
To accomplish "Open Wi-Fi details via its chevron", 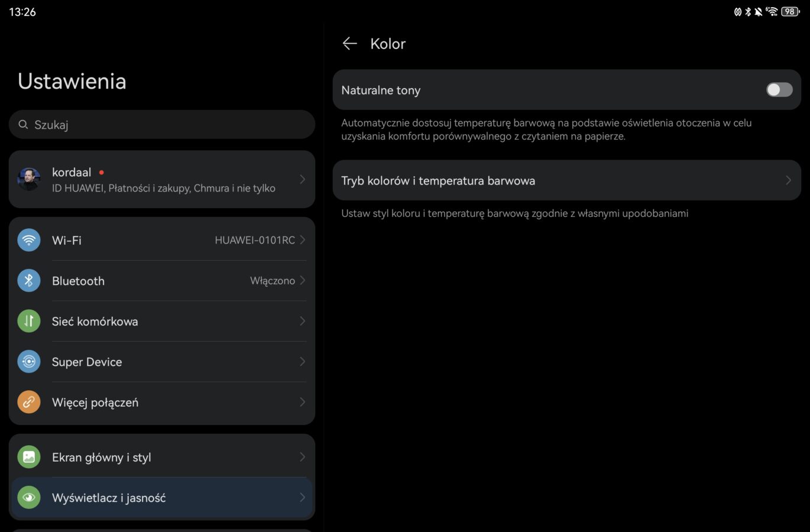I will 302,240.
